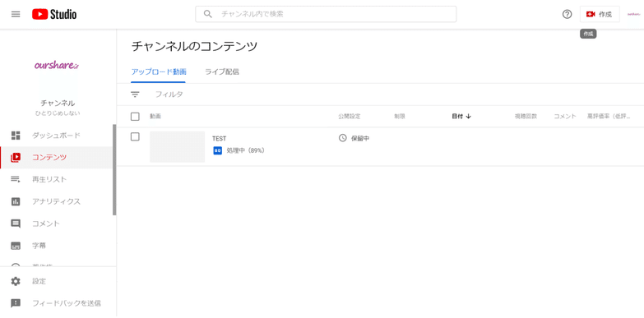
Task: Open the TEST video thumbnail
Action: (x=177, y=147)
